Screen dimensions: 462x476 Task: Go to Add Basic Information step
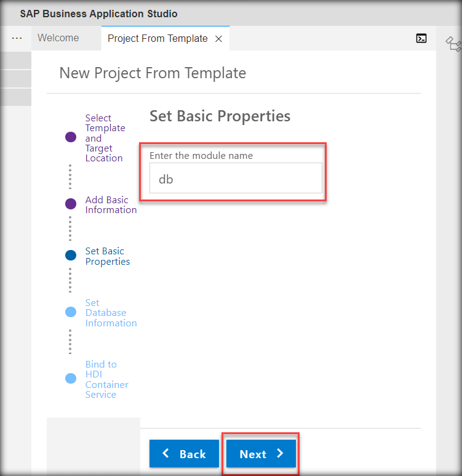111,204
